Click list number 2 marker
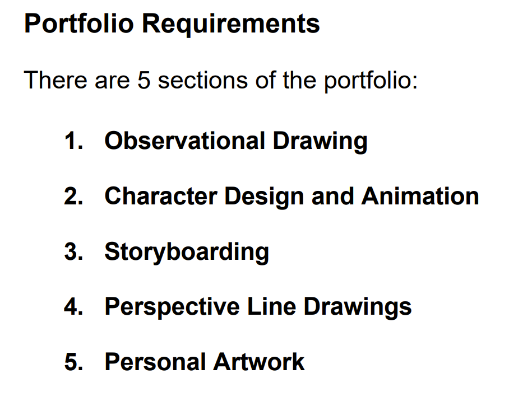518x420 pixels. tap(72, 197)
